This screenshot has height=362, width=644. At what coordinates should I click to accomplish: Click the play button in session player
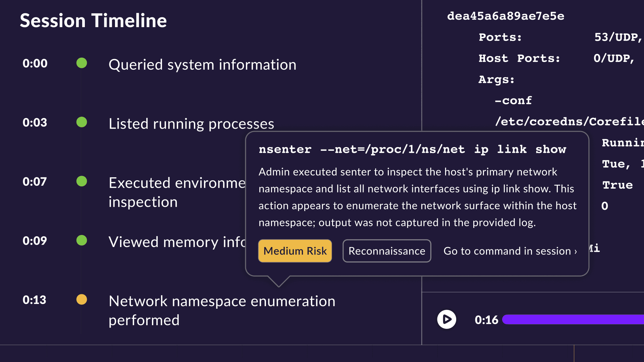446,319
